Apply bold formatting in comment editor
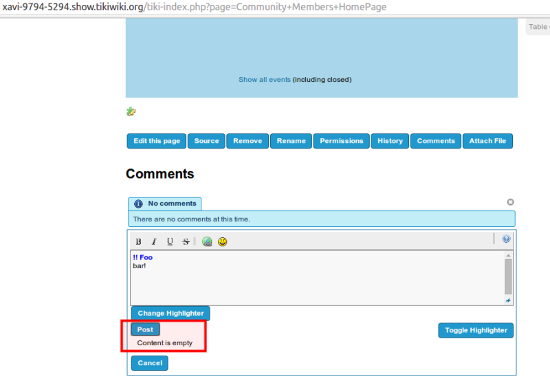Image resolution: width=550 pixels, height=392 pixels. pos(139,241)
